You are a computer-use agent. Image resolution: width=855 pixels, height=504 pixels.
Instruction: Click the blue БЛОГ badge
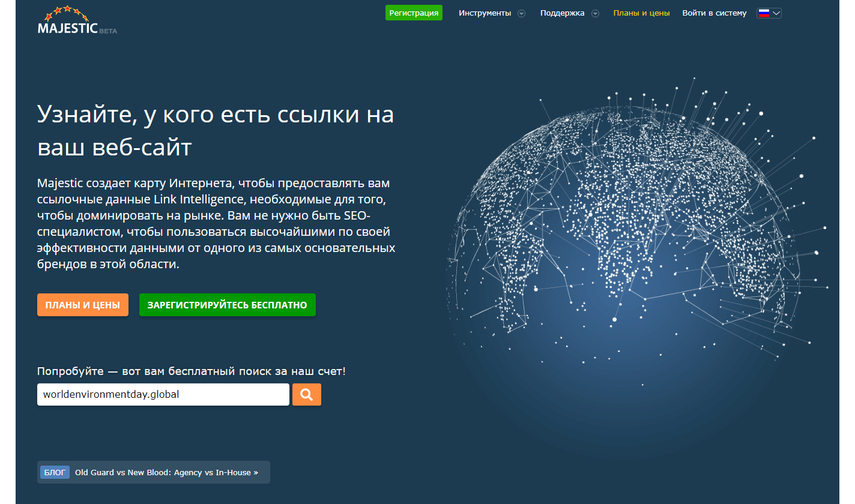point(55,472)
